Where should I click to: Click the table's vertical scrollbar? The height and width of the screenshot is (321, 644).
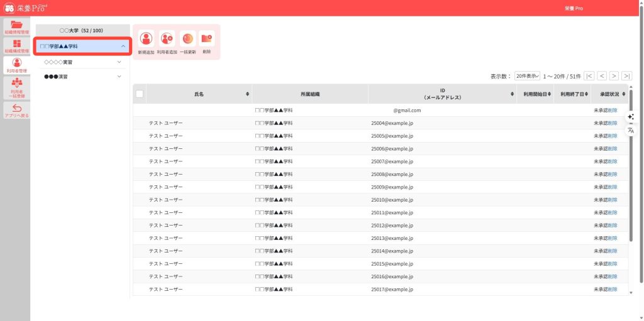(x=631, y=163)
